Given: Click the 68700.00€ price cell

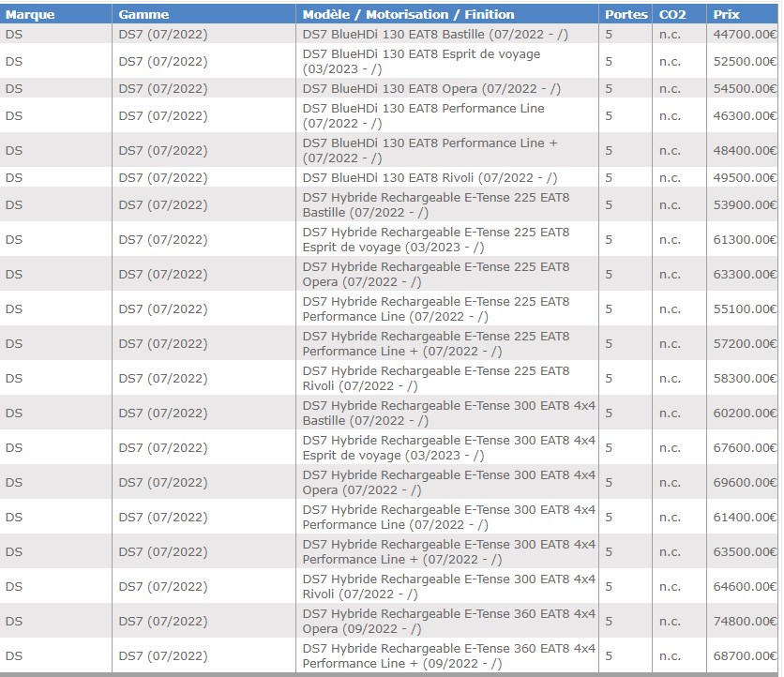Looking at the screenshot, I should coord(745,655).
